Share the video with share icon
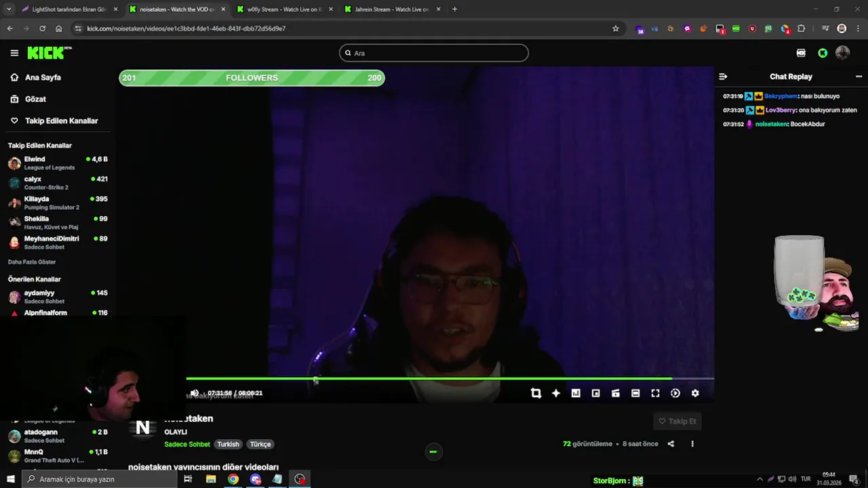 [671, 444]
